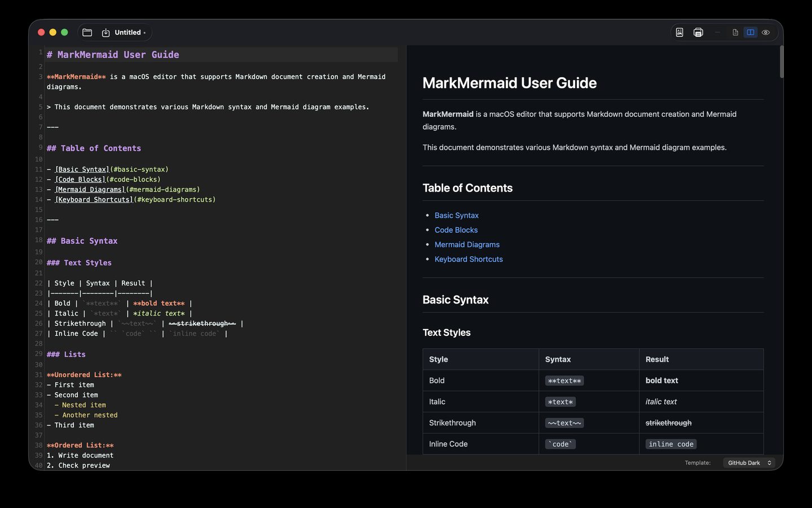Click the green full-screen window button
812x508 pixels.
(64, 32)
